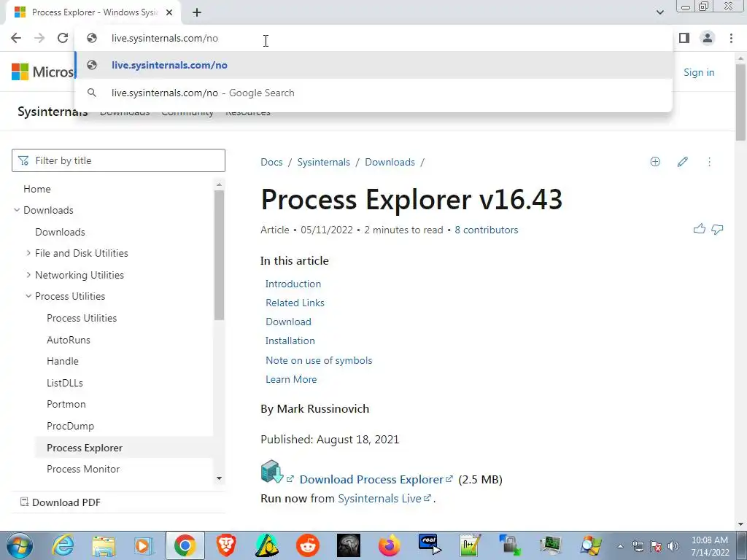Toggle the browser side panel icon
The height and width of the screenshot is (560, 747).
pyautogui.click(x=684, y=38)
